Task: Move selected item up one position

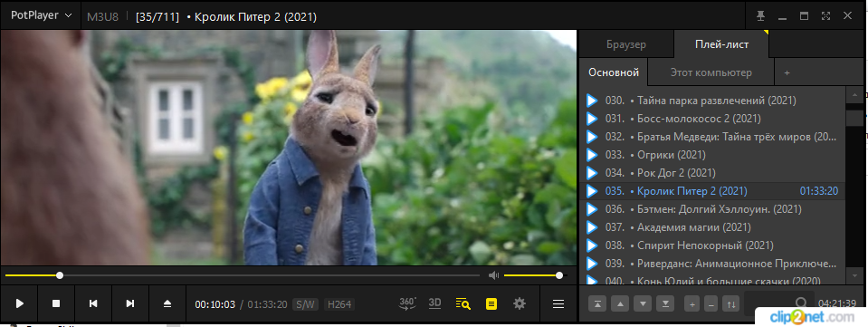Action: coord(620,303)
